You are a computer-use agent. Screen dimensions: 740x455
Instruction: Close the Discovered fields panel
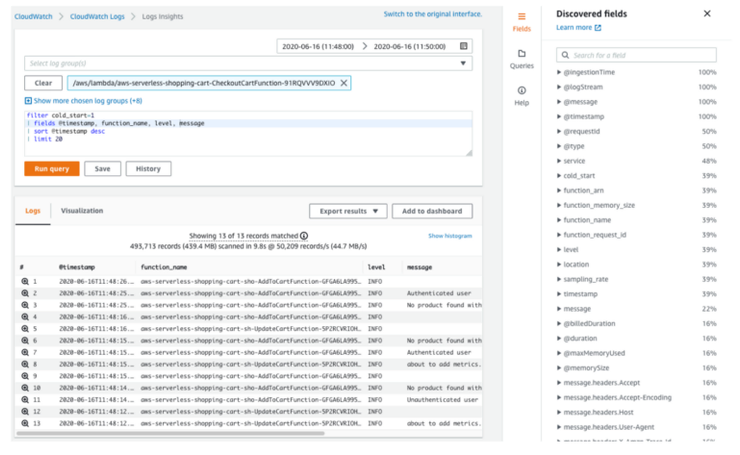[707, 14]
